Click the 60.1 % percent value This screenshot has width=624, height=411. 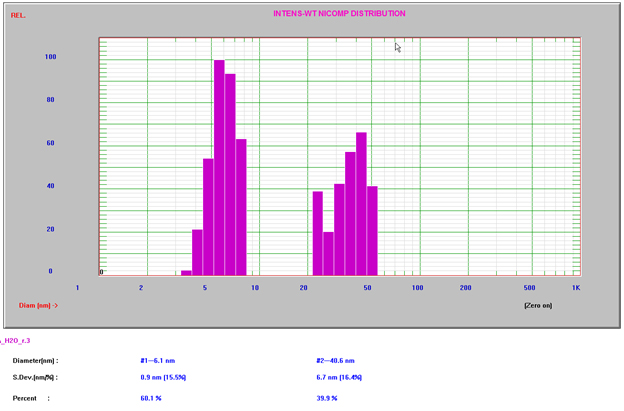[153, 397]
